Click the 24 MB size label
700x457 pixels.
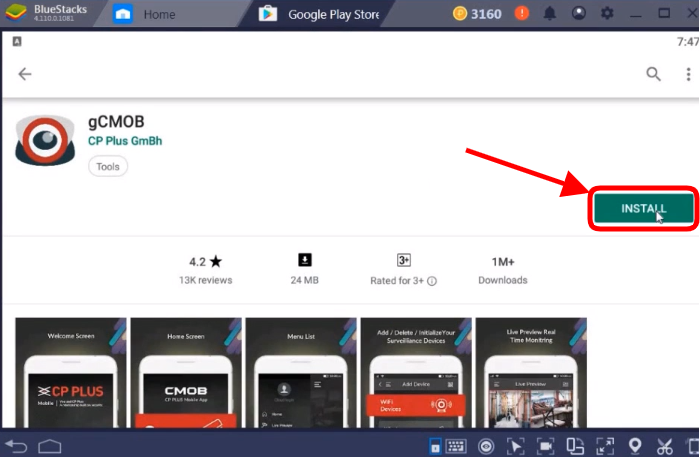pos(304,280)
